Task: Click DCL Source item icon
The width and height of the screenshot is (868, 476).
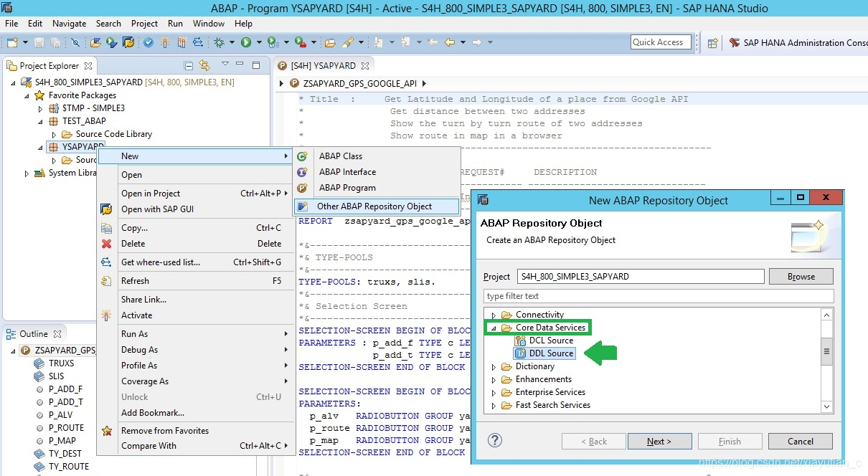Action: (x=520, y=341)
